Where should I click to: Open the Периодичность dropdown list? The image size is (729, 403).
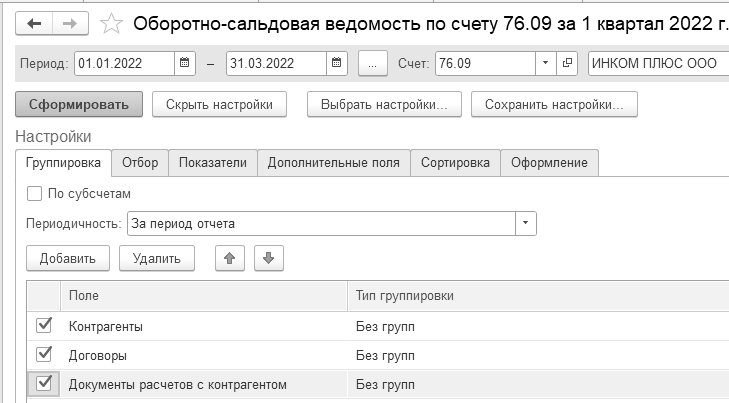click(526, 223)
